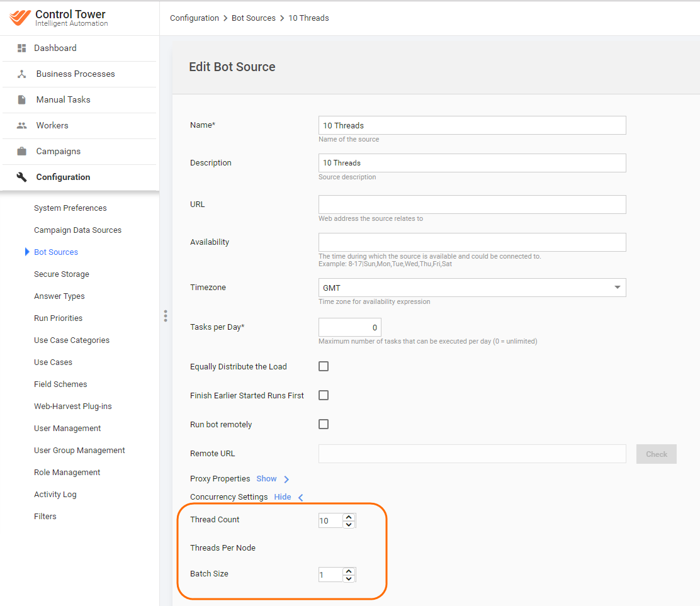Decrease Batch Size with down arrow
Image resolution: width=700 pixels, height=606 pixels.
click(349, 578)
